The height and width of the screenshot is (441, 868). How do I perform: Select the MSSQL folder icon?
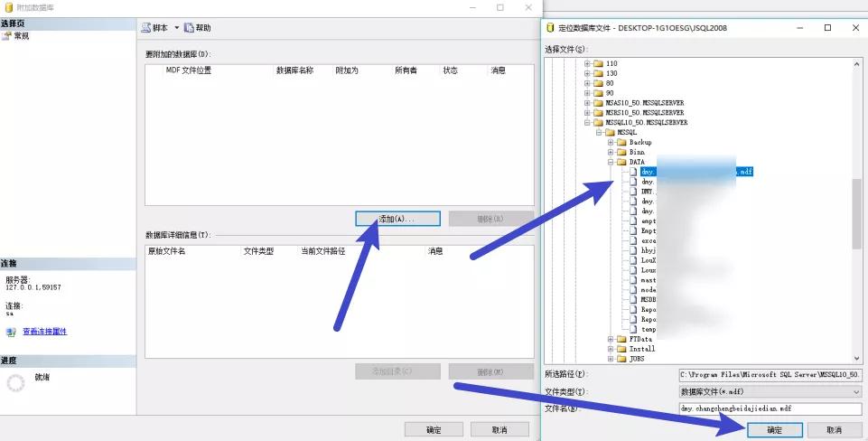click(x=610, y=133)
